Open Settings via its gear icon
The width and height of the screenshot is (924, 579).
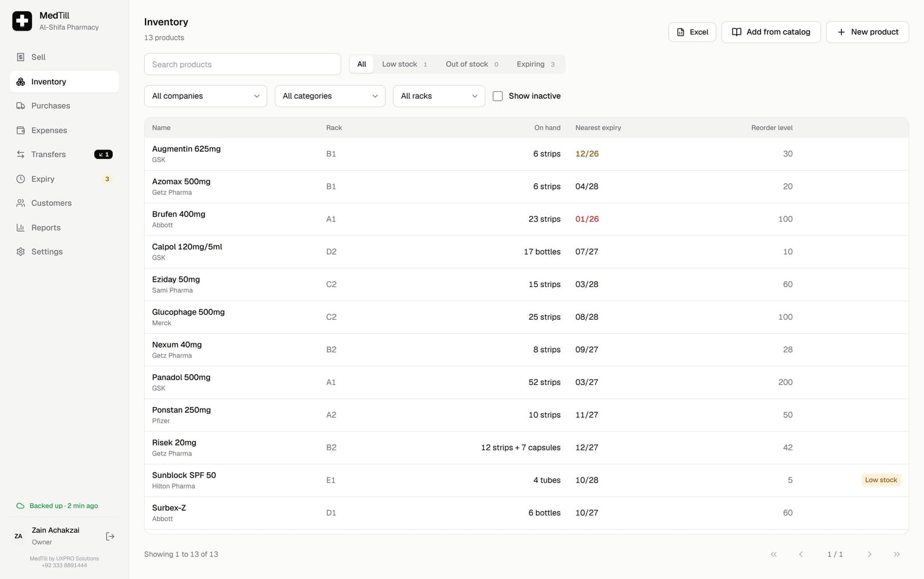(21, 252)
